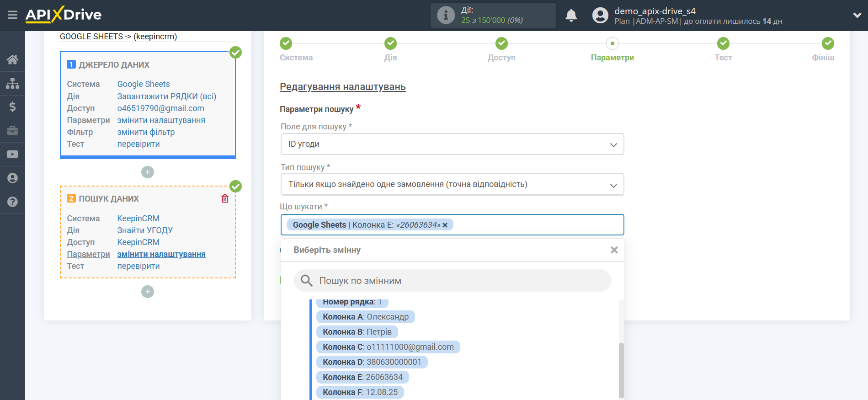Remove the Колонка E tag from field

click(x=445, y=225)
